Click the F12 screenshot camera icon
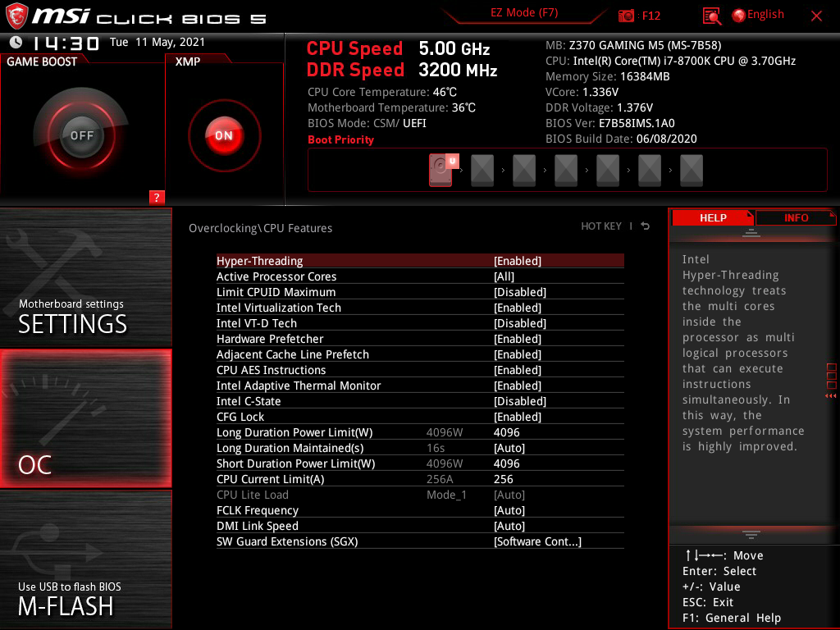The width and height of the screenshot is (840, 630). pos(626,16)
